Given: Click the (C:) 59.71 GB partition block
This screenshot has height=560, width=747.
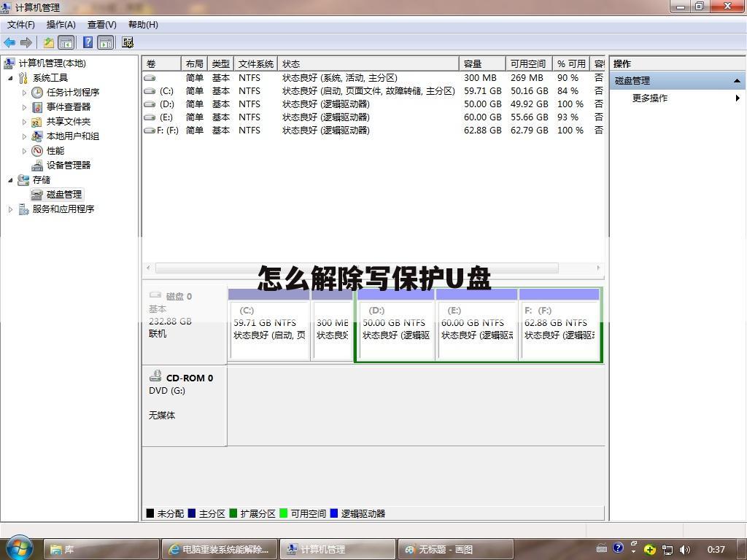Looking at the screenshot, I should [269, 324].
